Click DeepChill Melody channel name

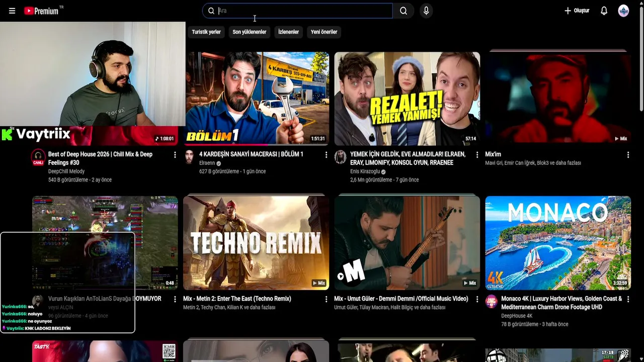pyautogui.click(x=66, y=171)
